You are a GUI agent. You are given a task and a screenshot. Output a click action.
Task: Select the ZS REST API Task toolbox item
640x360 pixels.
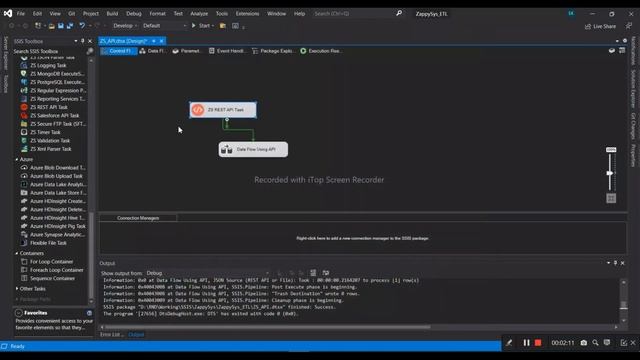(x=49, y=107)
